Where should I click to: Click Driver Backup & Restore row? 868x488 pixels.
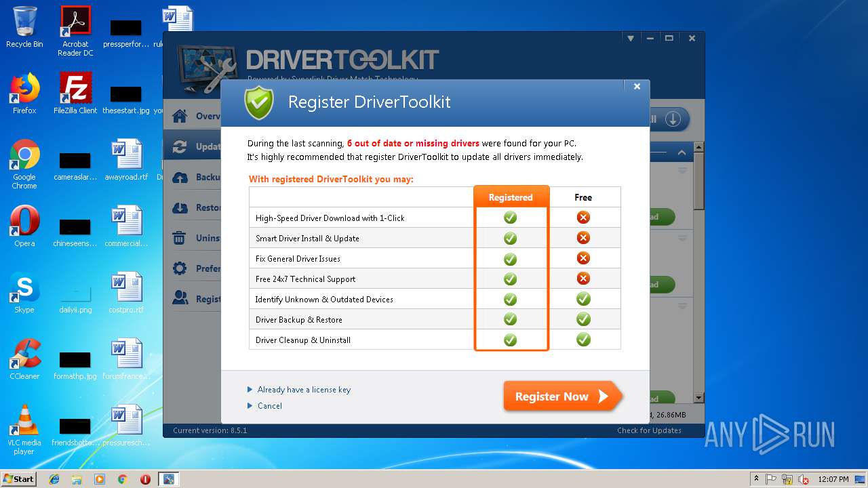click(435, 319)
